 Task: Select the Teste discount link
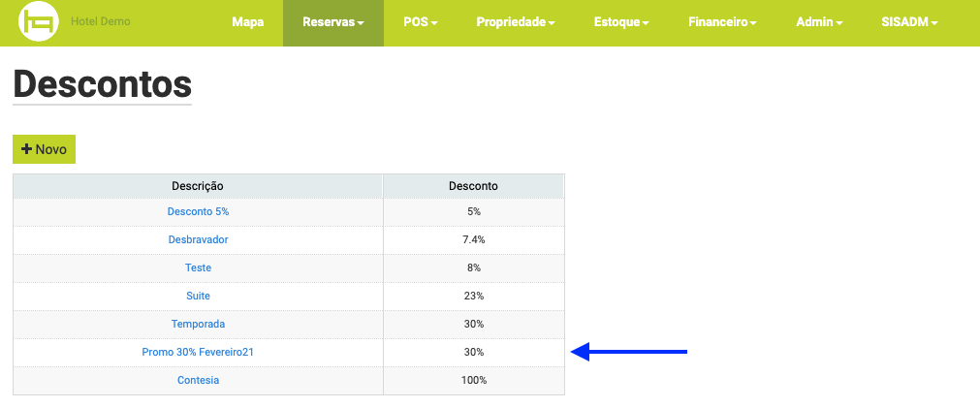pos(198,268)
